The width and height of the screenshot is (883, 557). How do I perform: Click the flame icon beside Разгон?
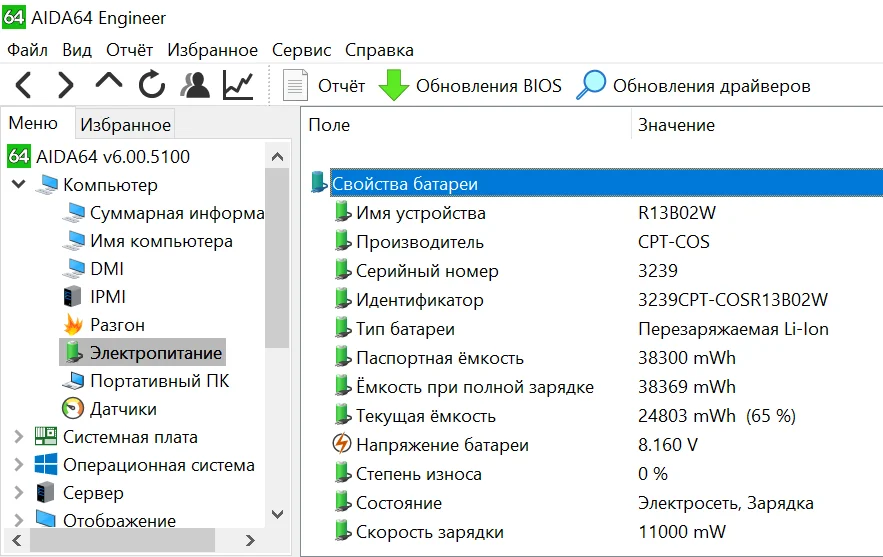[73, 324]
